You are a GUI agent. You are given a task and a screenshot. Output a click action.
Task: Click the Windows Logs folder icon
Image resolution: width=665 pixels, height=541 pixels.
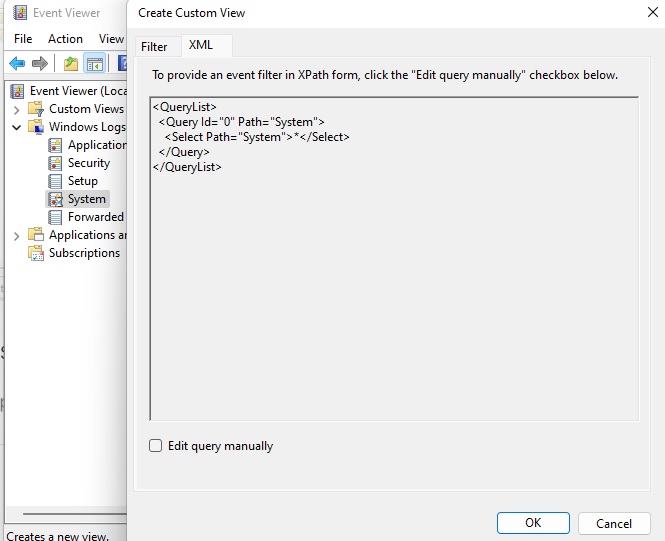pos(36,127)
